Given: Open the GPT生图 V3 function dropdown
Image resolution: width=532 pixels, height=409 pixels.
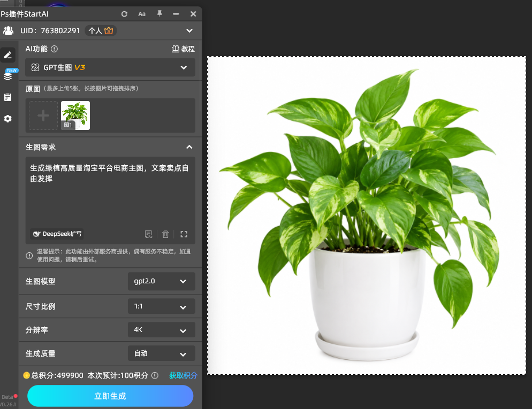Looking at the screenshot, I should 110,67.
